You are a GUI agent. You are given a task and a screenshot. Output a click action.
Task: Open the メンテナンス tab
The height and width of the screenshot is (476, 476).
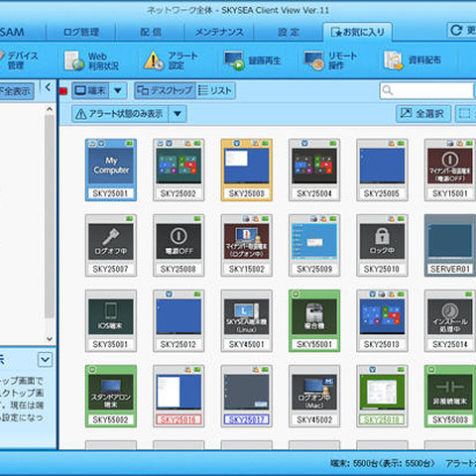219,32
